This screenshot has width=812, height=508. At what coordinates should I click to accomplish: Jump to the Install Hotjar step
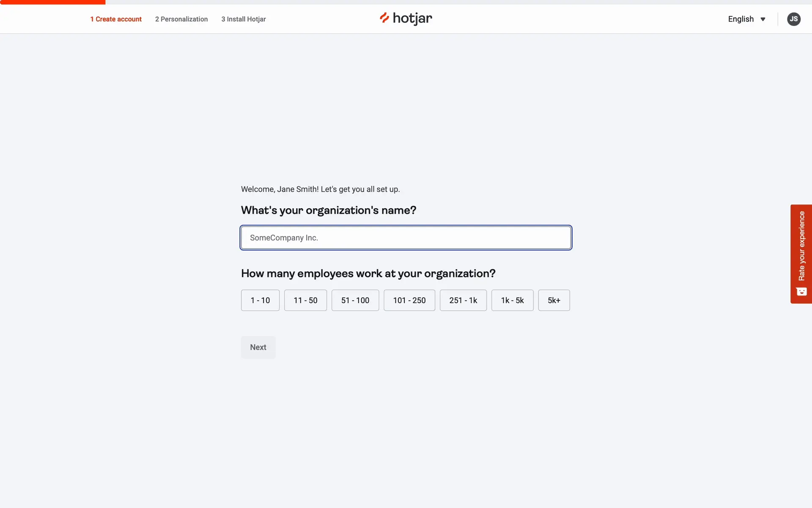point(244,19)
